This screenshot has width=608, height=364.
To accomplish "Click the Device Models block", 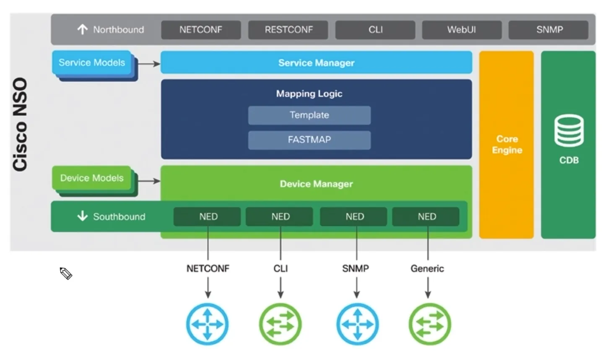I will pyautogui.click(x=92, y=178).
